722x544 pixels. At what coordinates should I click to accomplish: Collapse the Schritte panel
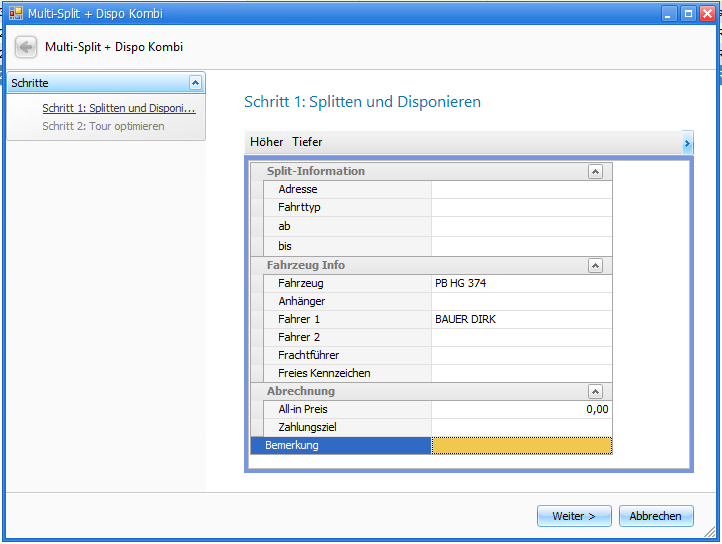click(195, 83)
